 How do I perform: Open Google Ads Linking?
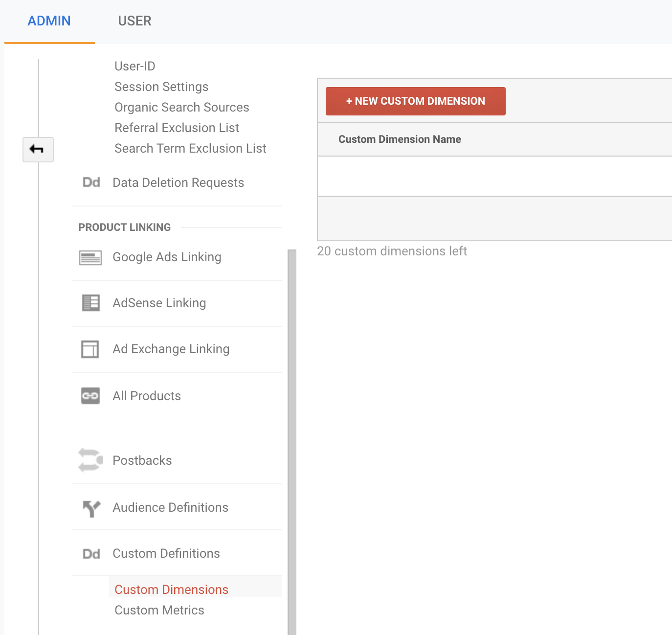tap(167, 257)
